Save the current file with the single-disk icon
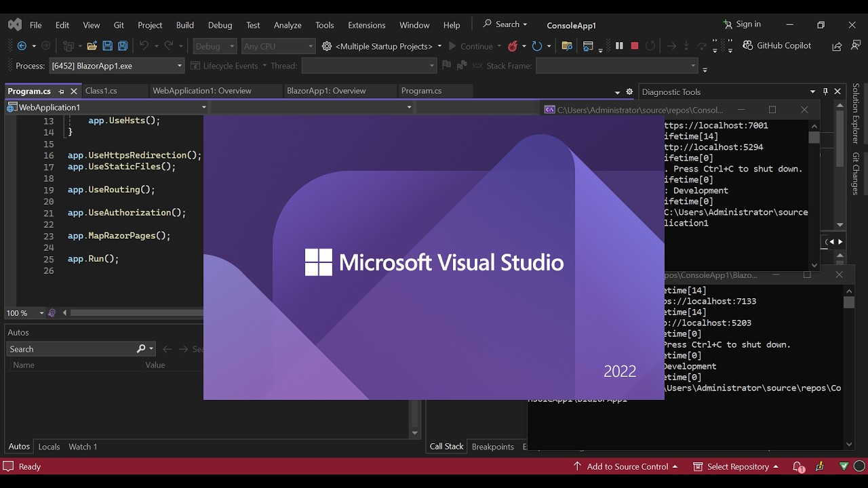This screenshot has height=488, width=868. point(107,46)
